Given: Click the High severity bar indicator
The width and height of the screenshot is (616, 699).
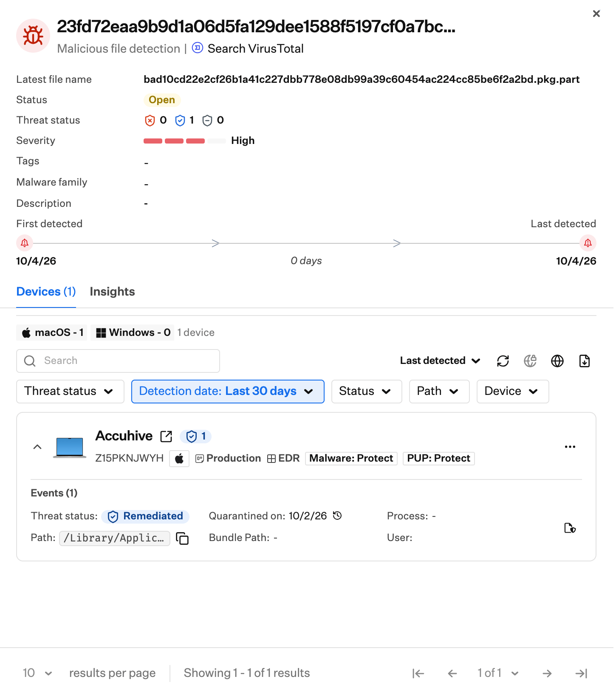Looking at the screenshot, I should click(185, 141).
